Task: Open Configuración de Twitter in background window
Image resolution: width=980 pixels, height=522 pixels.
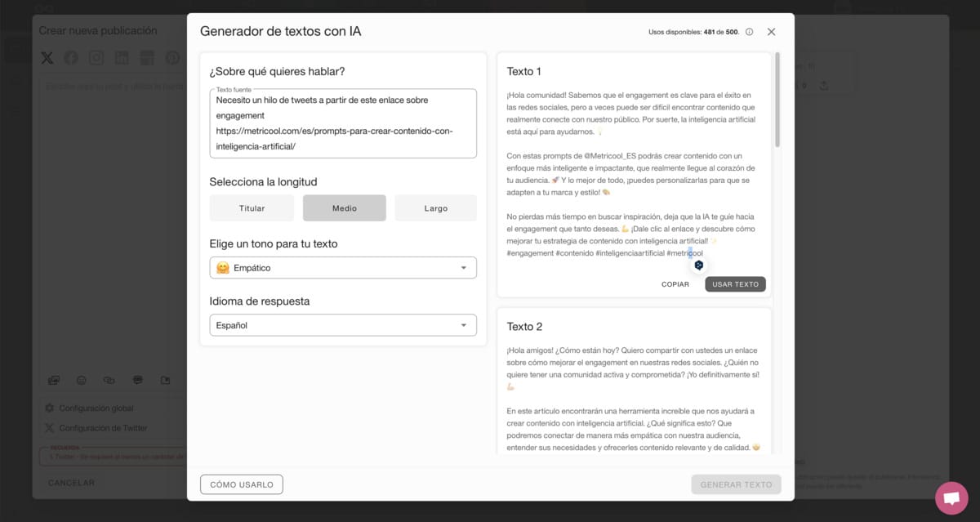Action: pos(103,428)
